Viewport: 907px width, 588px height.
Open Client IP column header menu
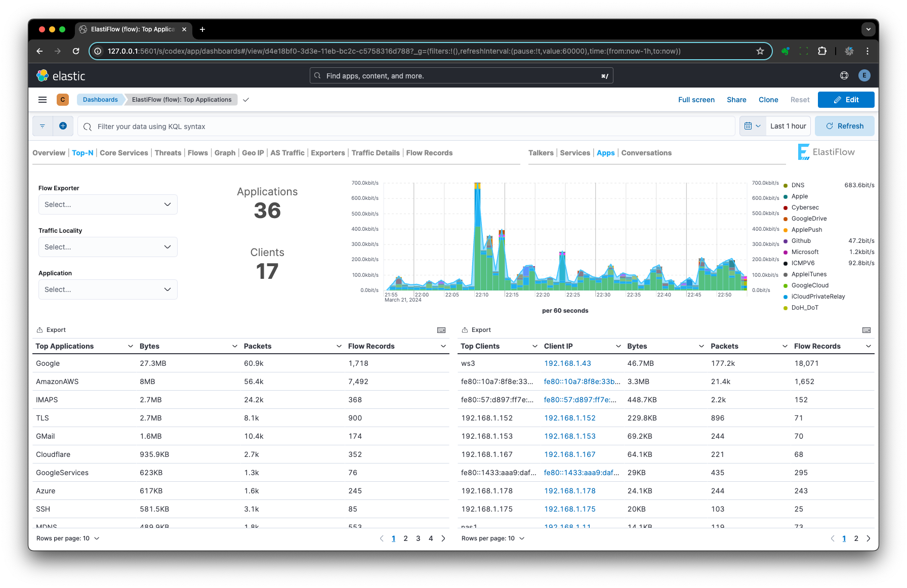[x=618, y=346]
